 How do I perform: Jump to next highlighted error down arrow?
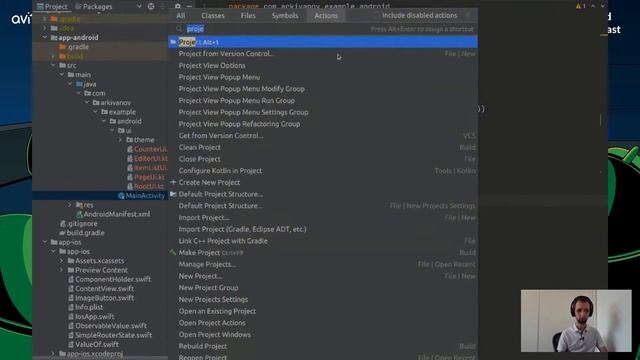click(603, 6)
